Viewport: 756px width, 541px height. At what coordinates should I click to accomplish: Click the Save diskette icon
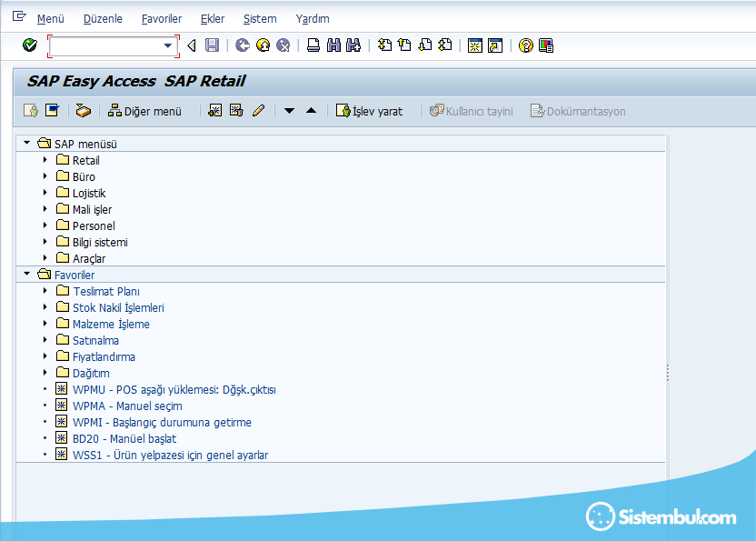click(212, 45)
